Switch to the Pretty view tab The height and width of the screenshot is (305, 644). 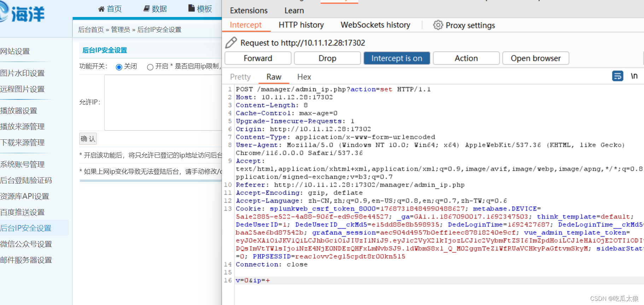240,77
